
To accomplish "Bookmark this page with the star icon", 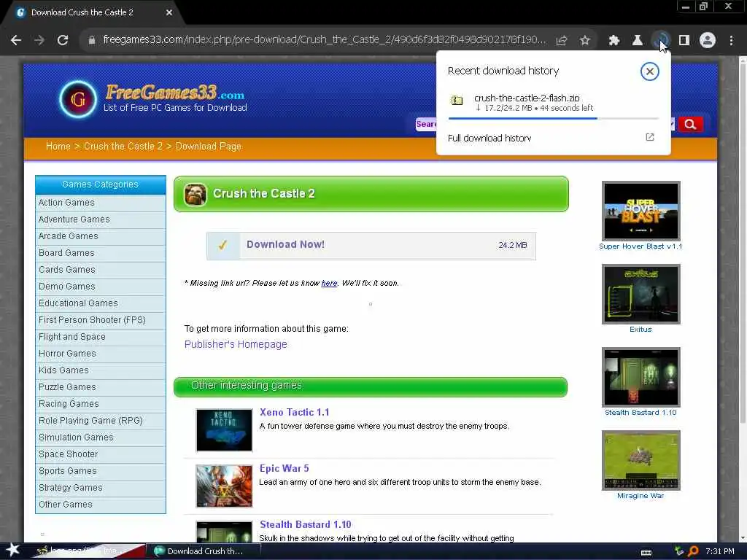I will (585, 41).
